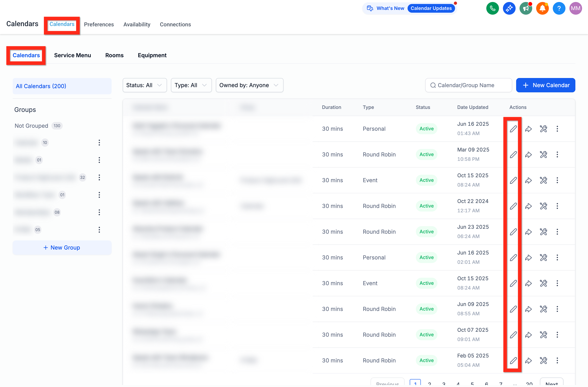Screen dimensions: 588x387
Task: Click the blue help question mark icon
Action: click(559, 8)
